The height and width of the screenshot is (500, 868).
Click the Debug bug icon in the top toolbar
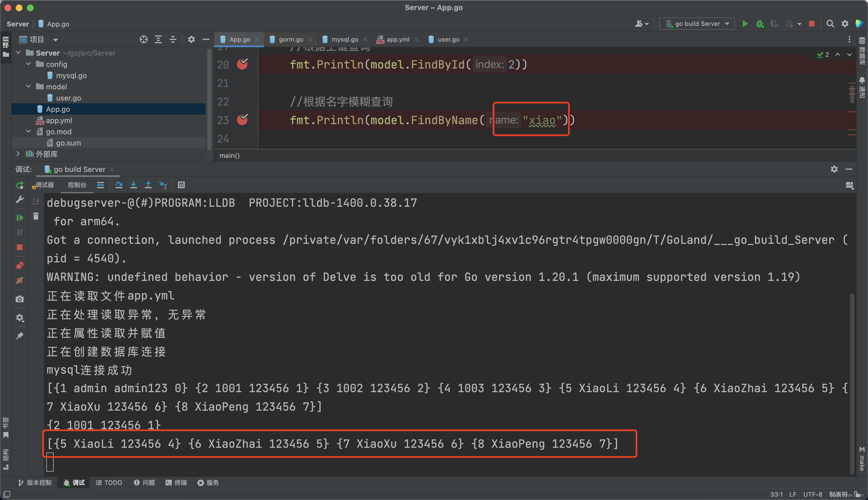coord(760,24)
